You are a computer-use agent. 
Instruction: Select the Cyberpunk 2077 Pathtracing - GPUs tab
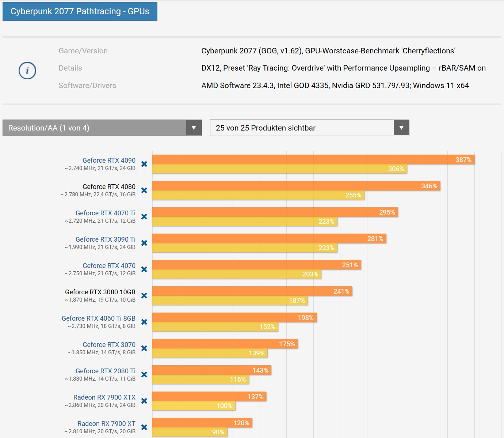pyautogui.click(x=80, y=11)
